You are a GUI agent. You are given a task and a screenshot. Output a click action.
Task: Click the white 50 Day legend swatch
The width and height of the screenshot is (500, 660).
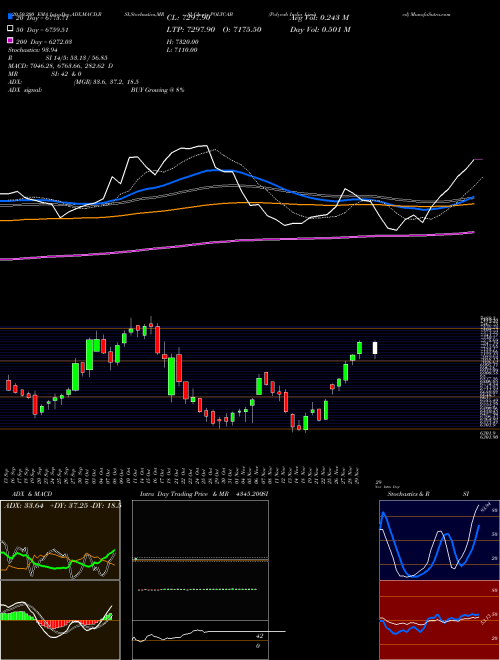pyautogui.click(x=10, y=29)
